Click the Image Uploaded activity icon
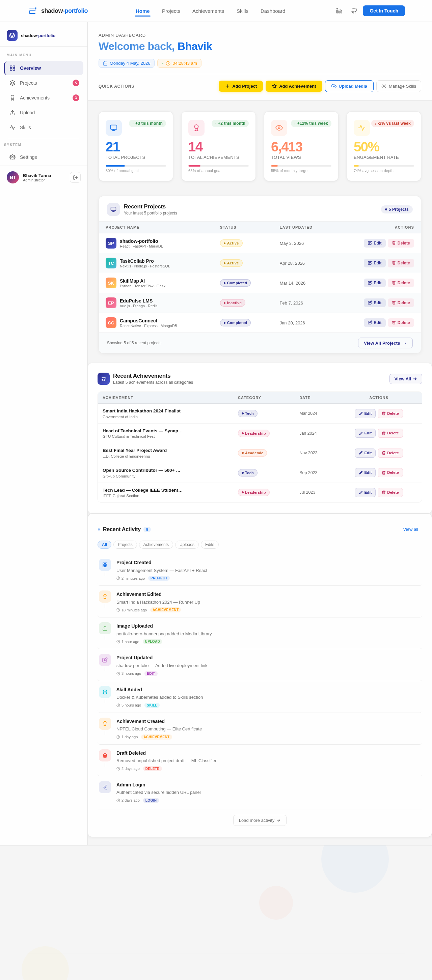 click(x=105, y=628)
